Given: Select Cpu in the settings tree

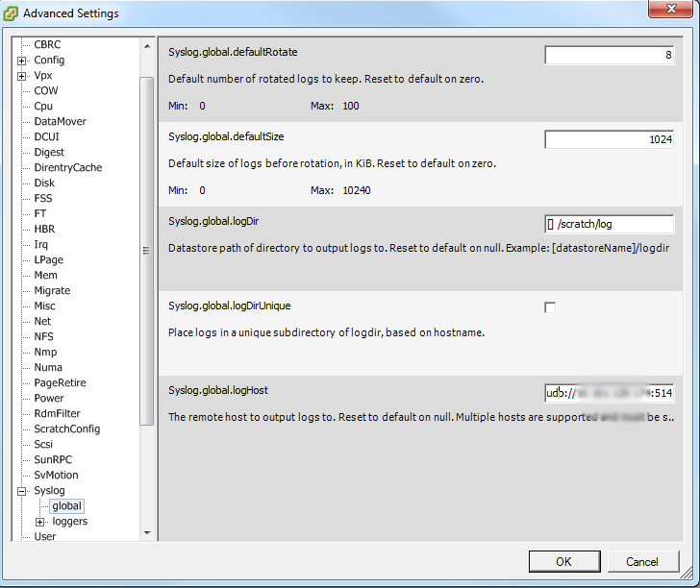Looking at the screenshot, I should 43,107.
